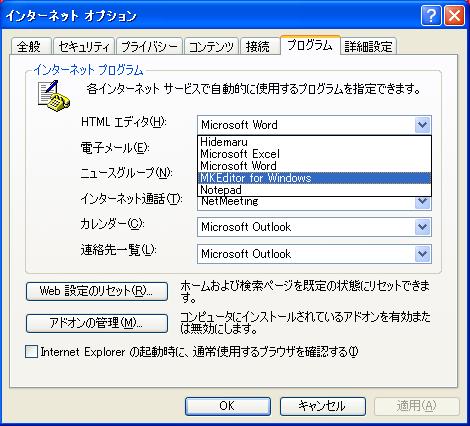Click the Web 設定のリセット button
Viewport: 470px width, 426px height.
[97, 291]
